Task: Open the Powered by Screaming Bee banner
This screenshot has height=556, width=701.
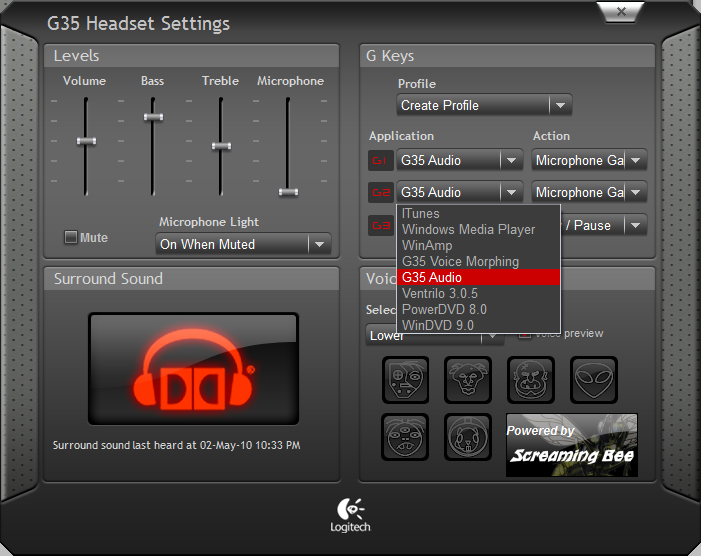Action: coord(572,445)
